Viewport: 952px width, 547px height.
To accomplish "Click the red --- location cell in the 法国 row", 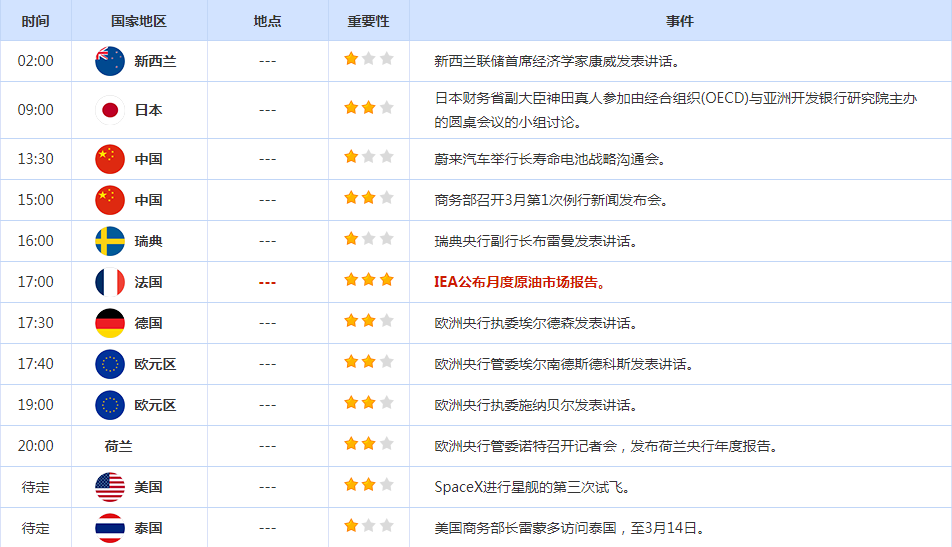I will (267, 283).
